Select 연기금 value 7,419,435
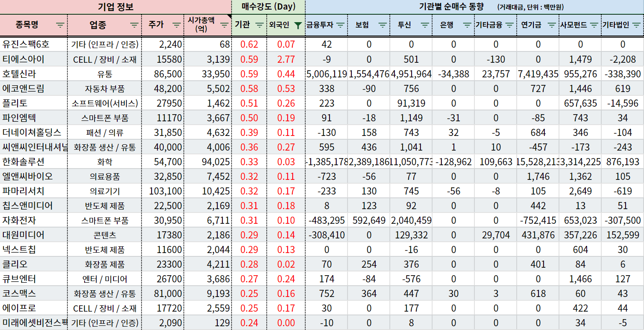Viewport: 644px width, 330px height. pos(538,74)
